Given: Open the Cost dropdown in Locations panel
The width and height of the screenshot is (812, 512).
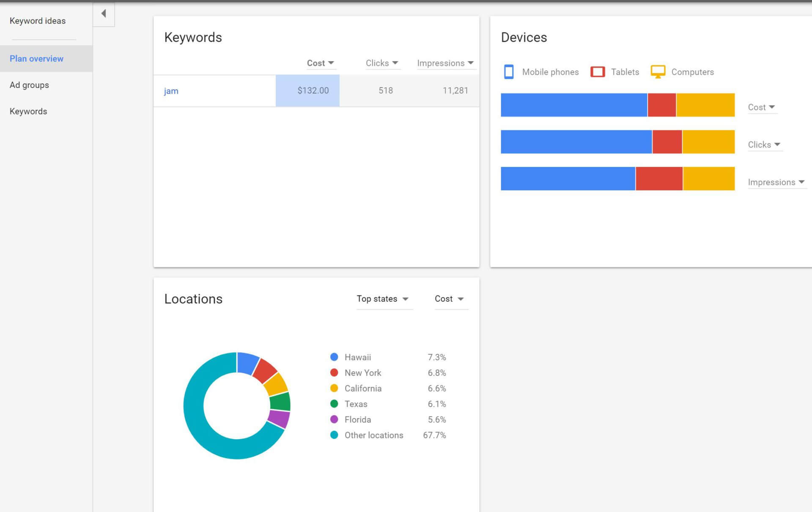Looking at the screenshot, I should pos(450,299).
